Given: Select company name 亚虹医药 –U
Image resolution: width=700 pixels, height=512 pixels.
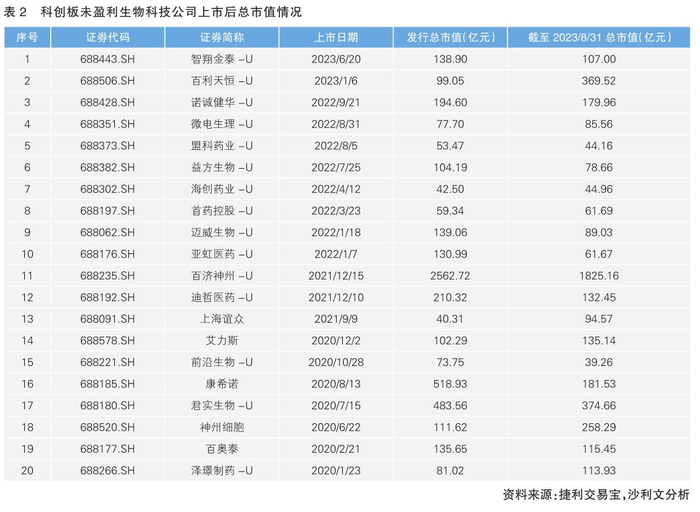Looking at the screenshot, I should pos(222,254).
